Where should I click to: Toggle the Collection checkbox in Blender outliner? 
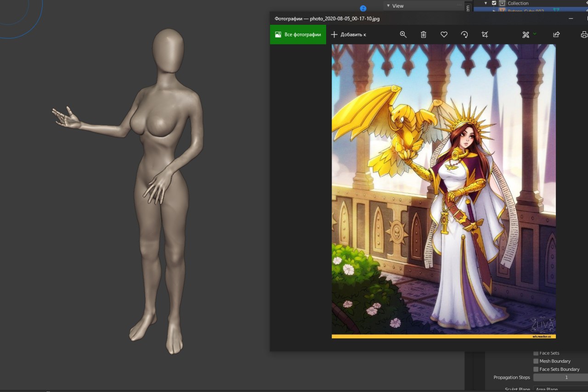[x=494, y=3]
